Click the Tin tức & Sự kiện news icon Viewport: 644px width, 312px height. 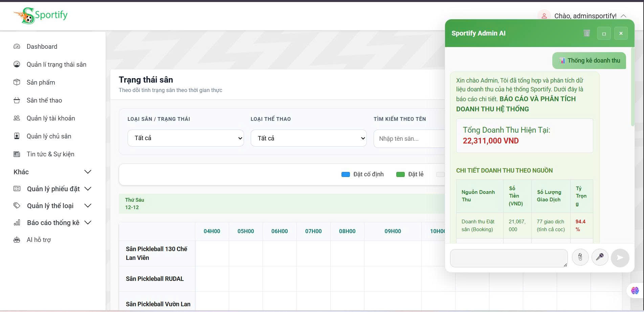pos(17,154)
